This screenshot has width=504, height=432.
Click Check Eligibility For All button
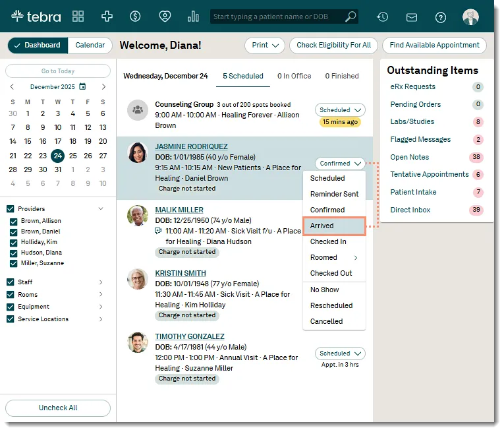(x=333, y=46)
